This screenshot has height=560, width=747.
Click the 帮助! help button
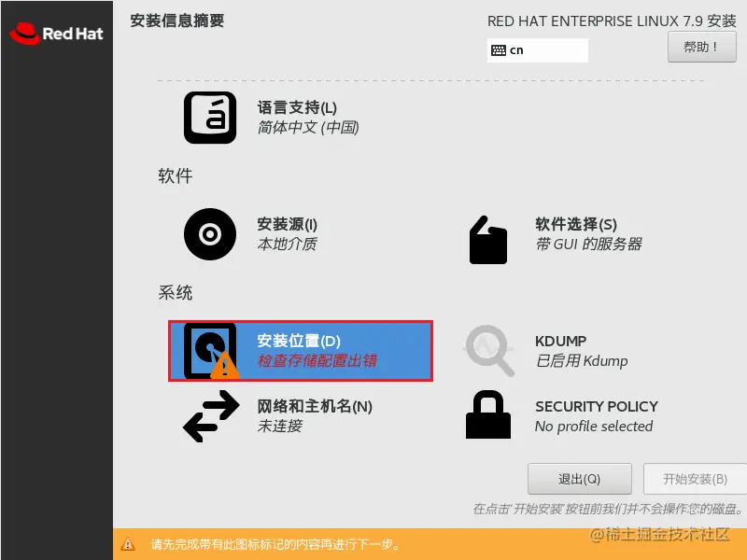702,48
